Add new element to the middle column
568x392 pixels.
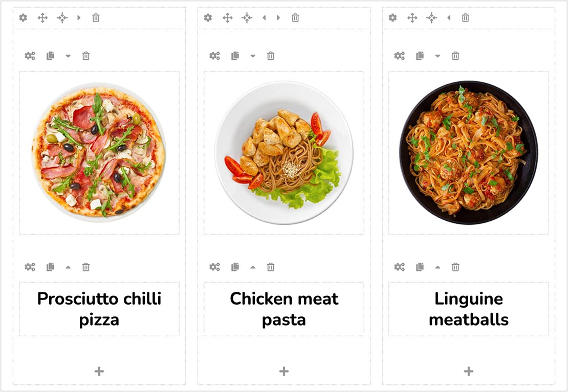click(x=284, y=371)
